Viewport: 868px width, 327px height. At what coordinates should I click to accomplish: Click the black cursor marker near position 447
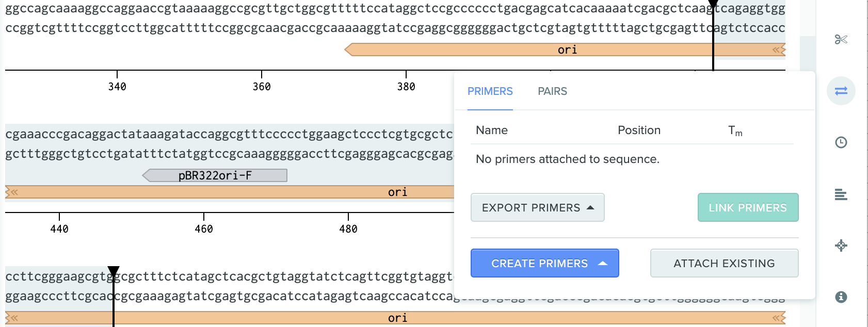pyautogui.click(x=114, y=271)
